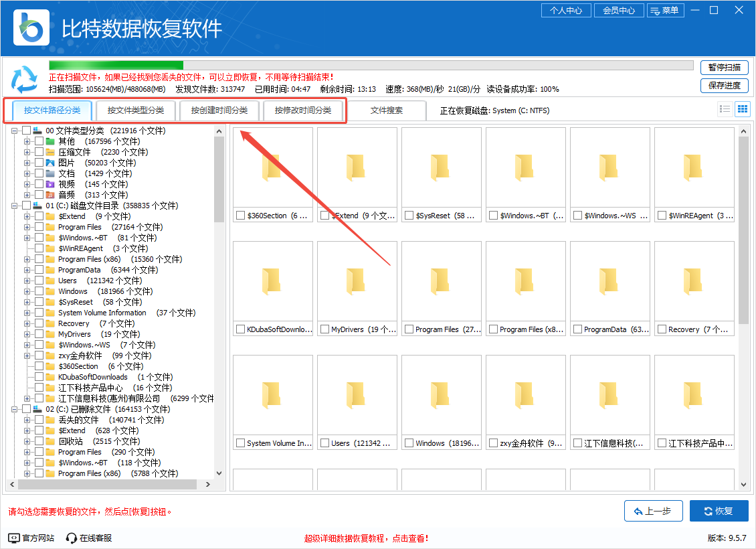
Task: Open the 超级详细数据恢复教程 tutorial link
Action: [365, 538]
